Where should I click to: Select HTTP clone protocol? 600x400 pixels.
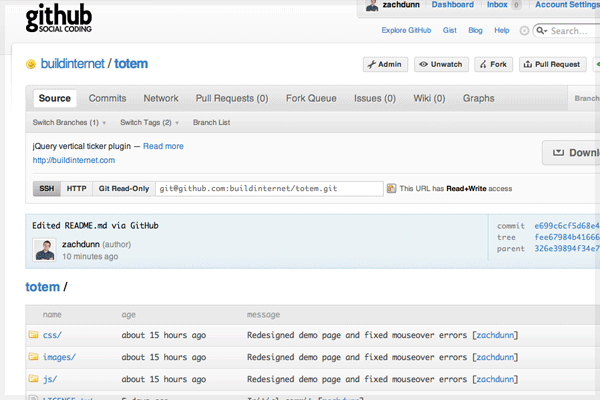(x=76, y=188)
